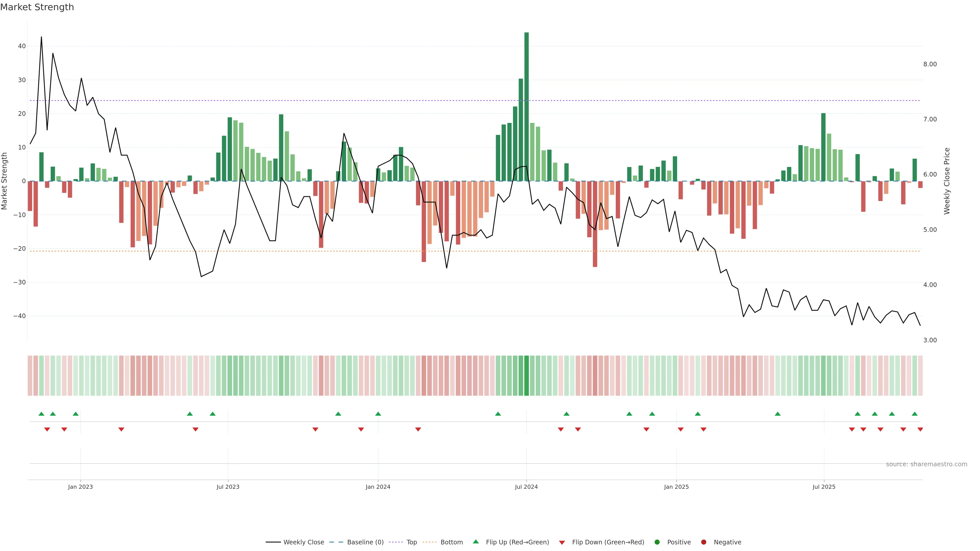Click the dark red Negative legend circle
The image size is (980, 551).
(x=703, y=542)
